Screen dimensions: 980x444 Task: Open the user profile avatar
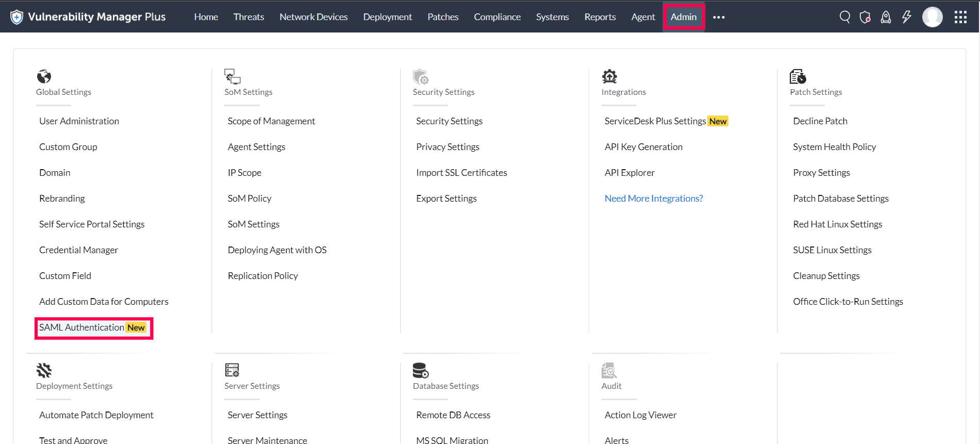coord(932,17)
